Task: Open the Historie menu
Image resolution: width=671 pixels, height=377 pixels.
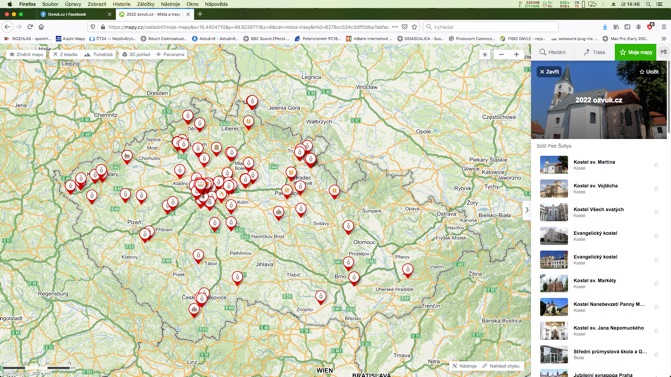Action: [121, 4]
